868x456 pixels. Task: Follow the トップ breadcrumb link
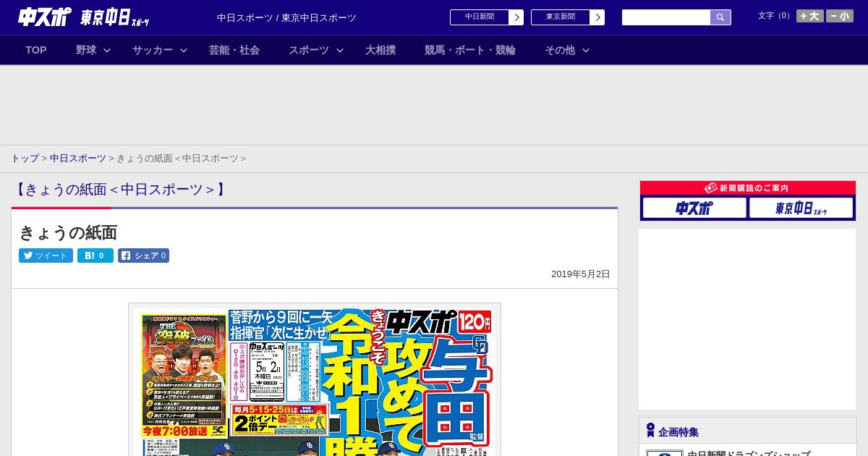[25, 159]
